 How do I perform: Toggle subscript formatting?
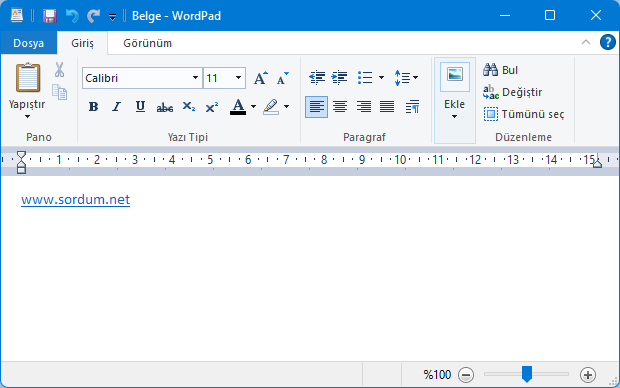189,106
